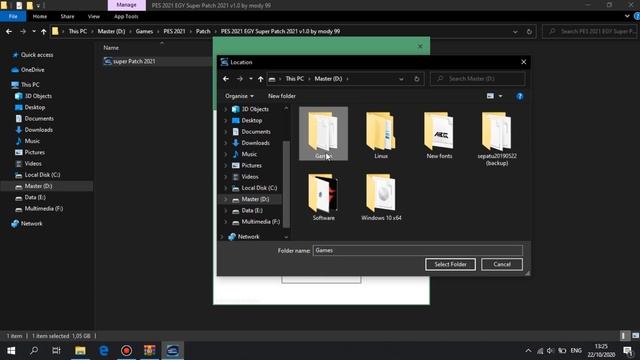This screenshot has height=360, width=640.
Task: Click the Name column header
Action: (x=111, y=48)
